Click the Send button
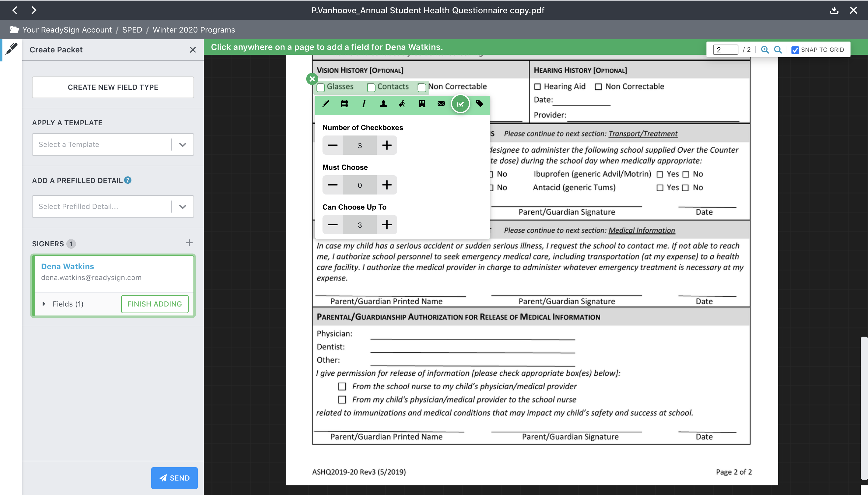 [x=175, y=478]
